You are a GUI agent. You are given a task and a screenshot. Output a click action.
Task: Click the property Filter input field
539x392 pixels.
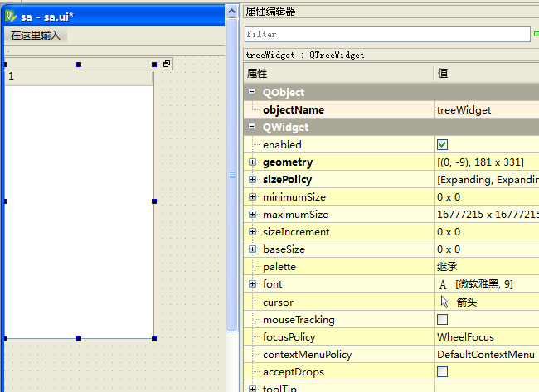pyautogui.click(x=386, y=34)
